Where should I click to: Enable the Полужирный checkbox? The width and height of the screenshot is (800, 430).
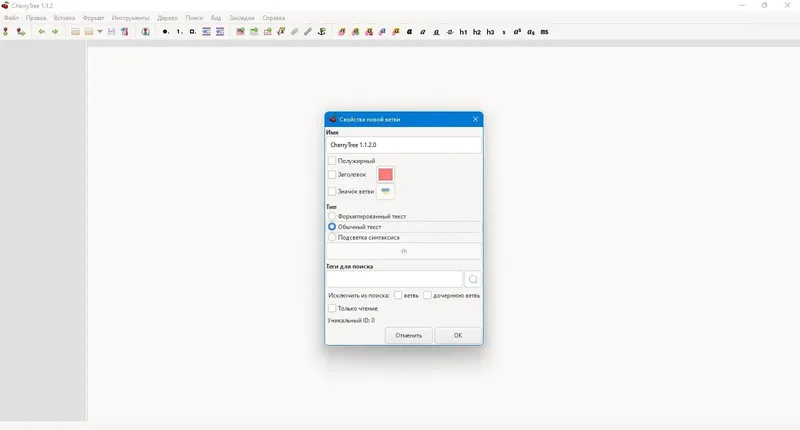point(332,161)
